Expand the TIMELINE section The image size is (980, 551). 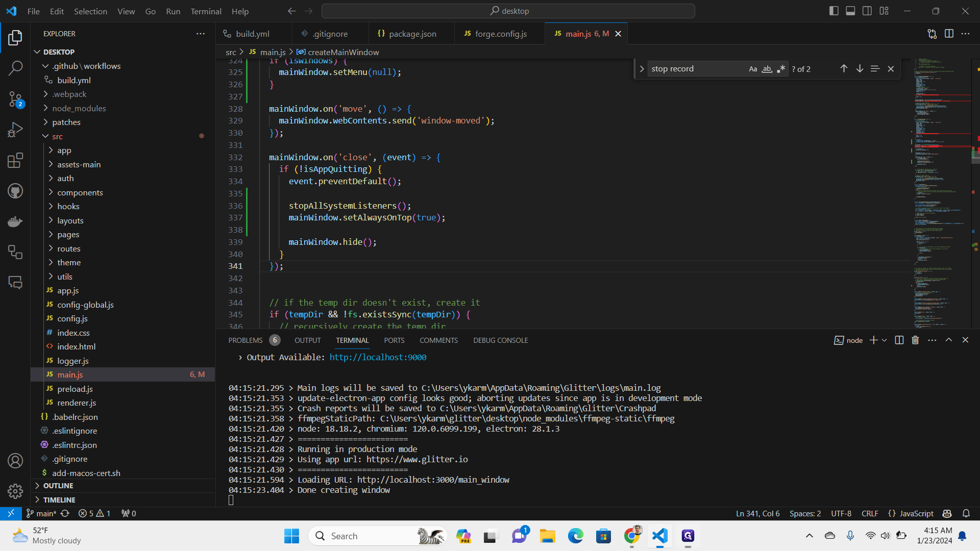tap(59, 500)
